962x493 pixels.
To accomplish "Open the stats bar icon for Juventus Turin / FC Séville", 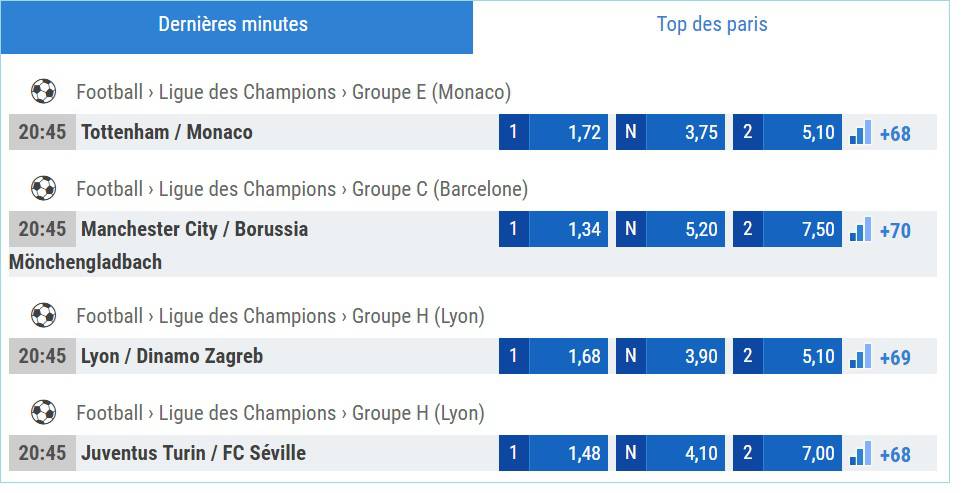I will pyautogui.click(x=860, y=454).
